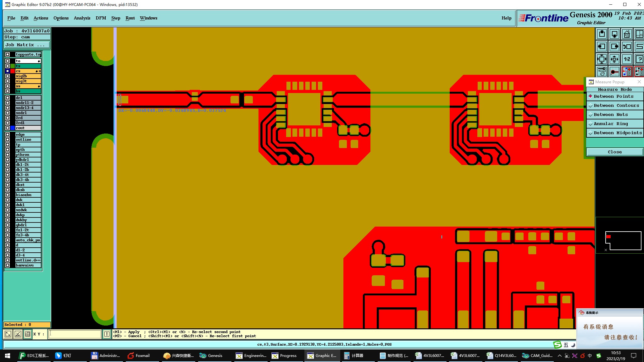Toggle the drl layer checkbox
Screen dimensions: 644x362
8,98
